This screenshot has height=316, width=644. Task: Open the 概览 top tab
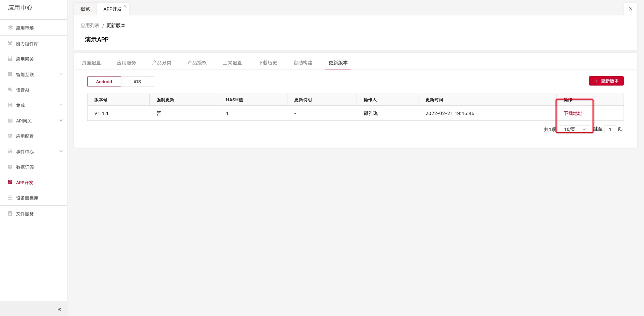click(x=85, y=9)
